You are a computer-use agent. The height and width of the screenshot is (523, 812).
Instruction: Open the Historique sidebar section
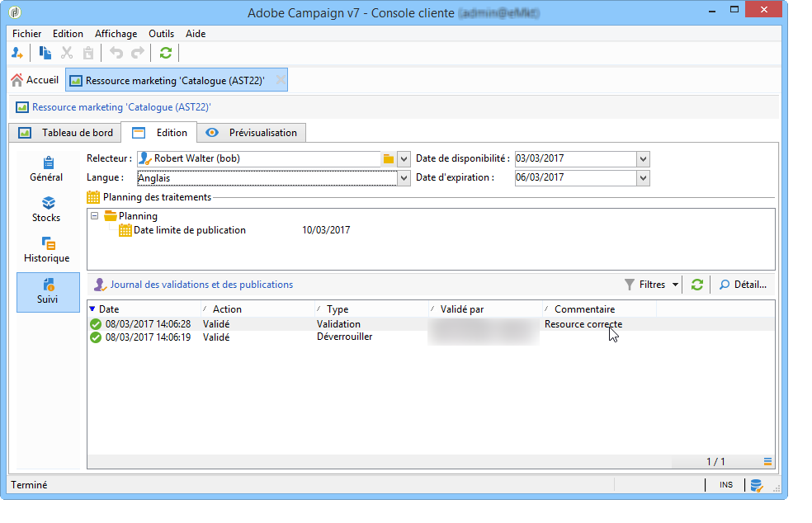coord(46,250)
